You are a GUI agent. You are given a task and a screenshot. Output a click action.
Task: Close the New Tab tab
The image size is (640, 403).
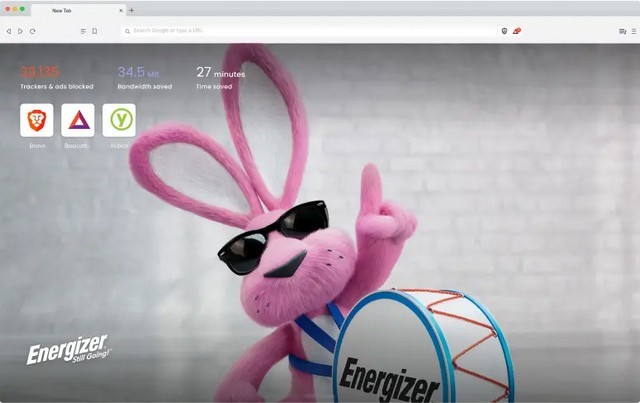(x=121, y=11)
